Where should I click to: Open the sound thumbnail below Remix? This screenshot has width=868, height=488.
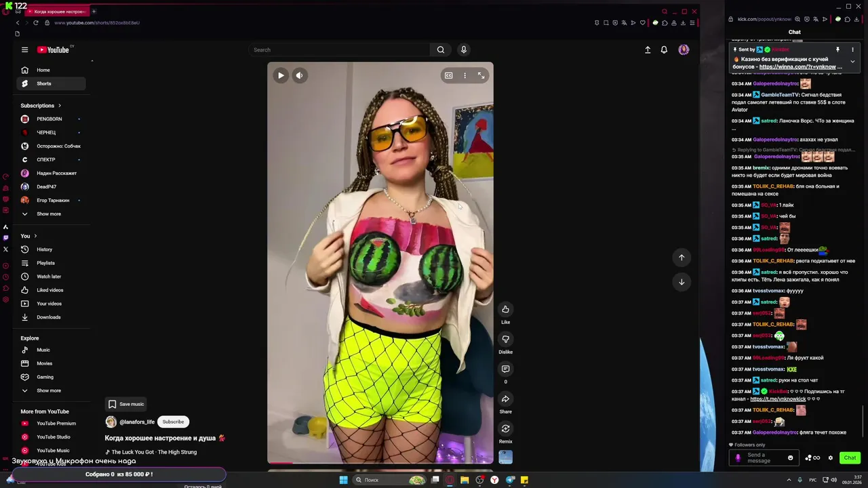click(x=505, y=457)
